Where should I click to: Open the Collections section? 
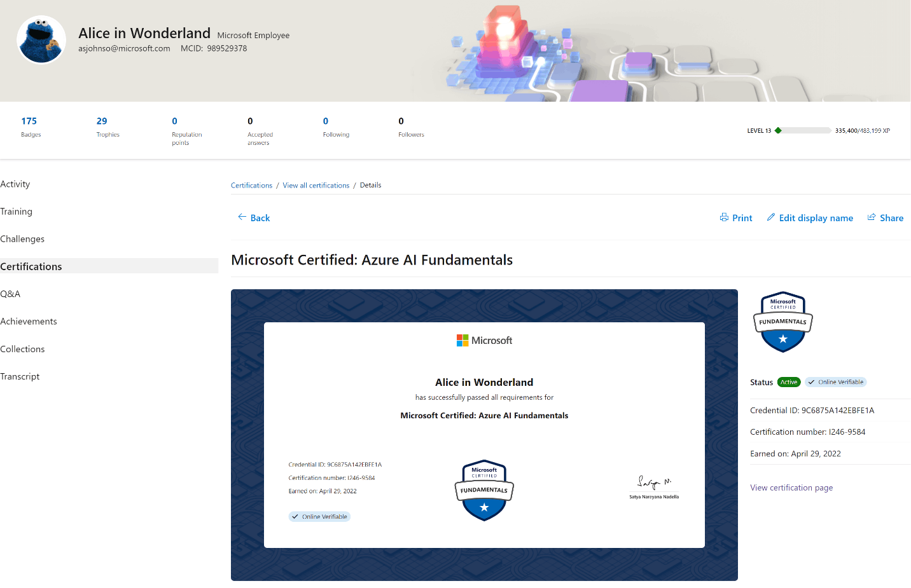22,349
